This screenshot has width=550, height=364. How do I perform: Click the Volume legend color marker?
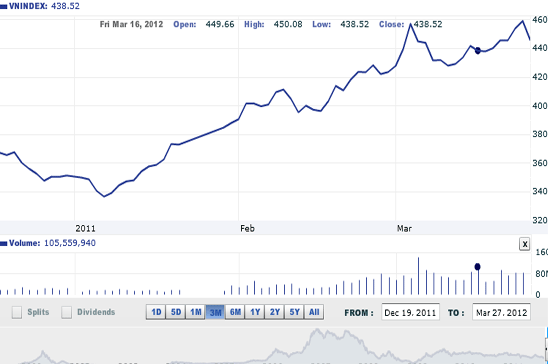pos(4,243)
